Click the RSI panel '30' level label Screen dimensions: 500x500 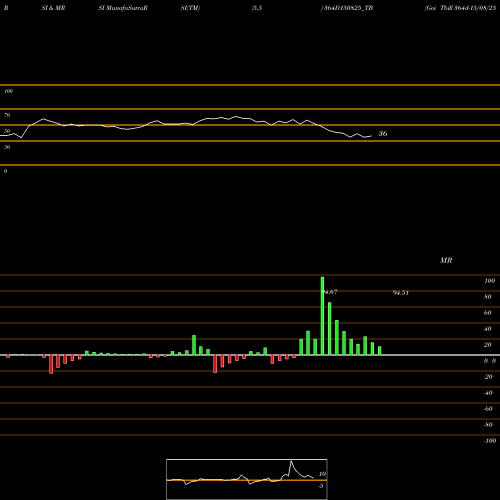coord(7,147)
